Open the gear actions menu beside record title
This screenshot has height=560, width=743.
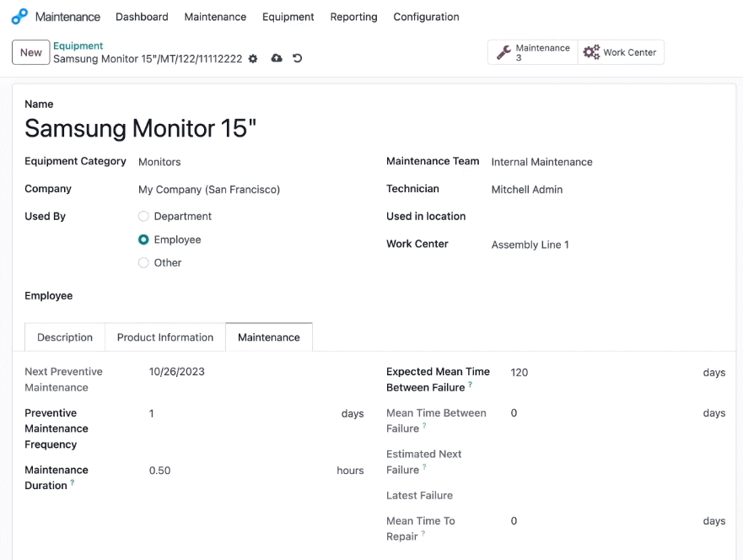tap(253, 59)
